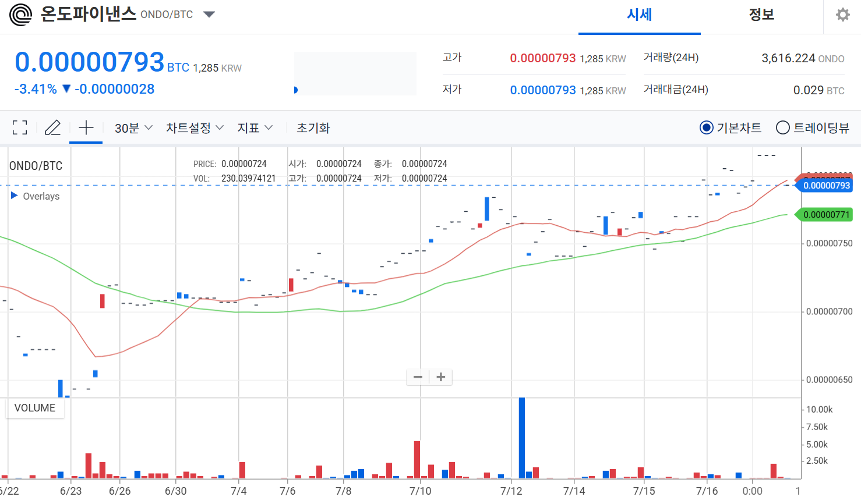Click the 초기화 reset button
The width and height of the screenshot is (861, 504).
pyautogui.click(x=313, y=128)
